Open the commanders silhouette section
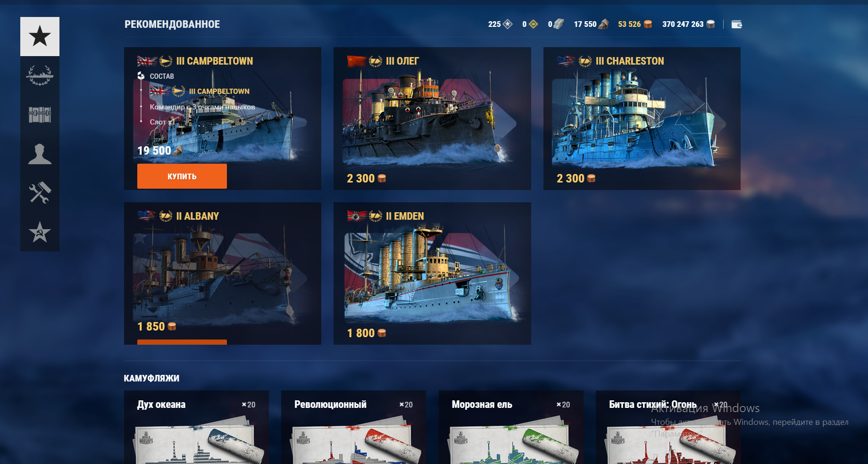The image size is (868, 464). [40, 154]
